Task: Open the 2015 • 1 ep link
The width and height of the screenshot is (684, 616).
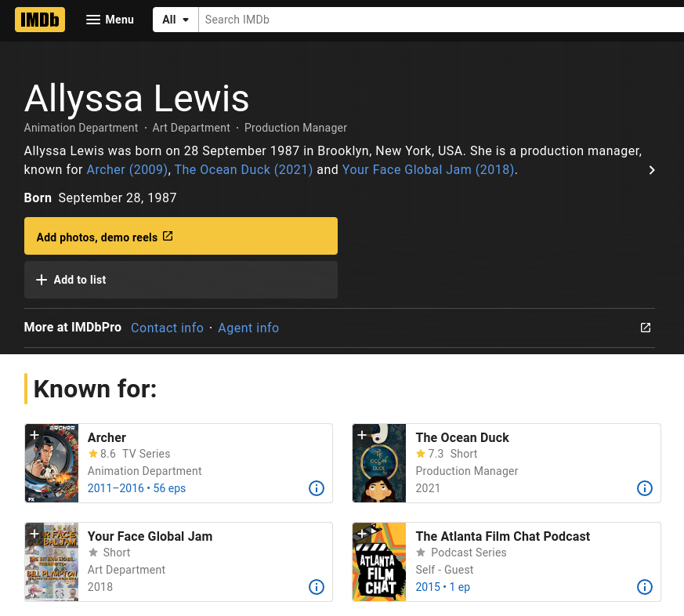Action: [443, 587]
